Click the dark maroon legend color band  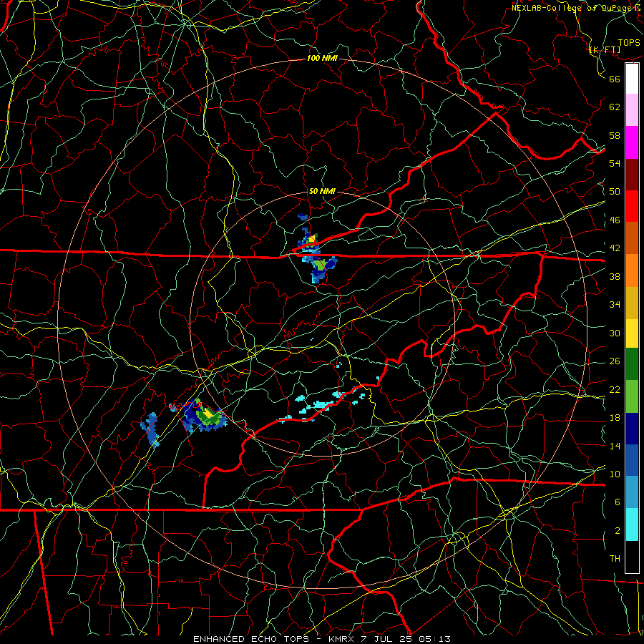[632, 175]
